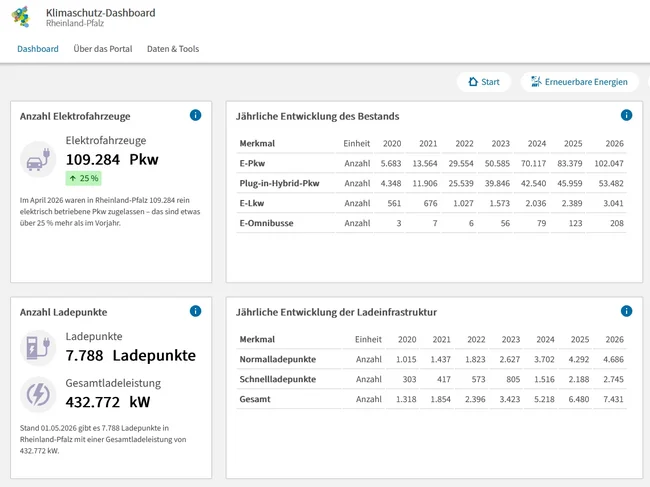Click the Jährliche Entwicklung des Bestands heading
Viewport: 650px width, 487px height.
tap(318, 116)
